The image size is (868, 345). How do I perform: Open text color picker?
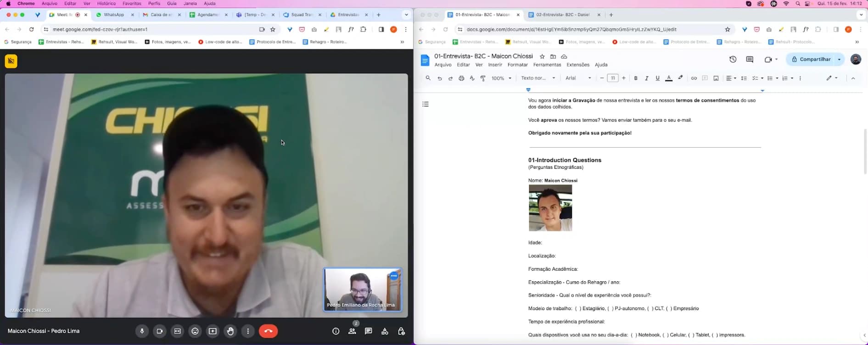pos(669,78)
